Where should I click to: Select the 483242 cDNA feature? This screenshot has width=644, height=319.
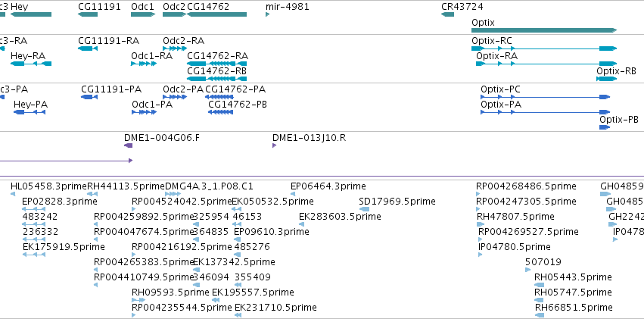pos(34,224)
